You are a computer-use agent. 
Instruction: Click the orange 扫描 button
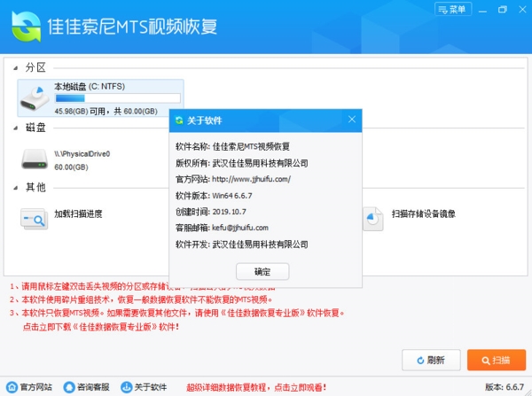497,360
